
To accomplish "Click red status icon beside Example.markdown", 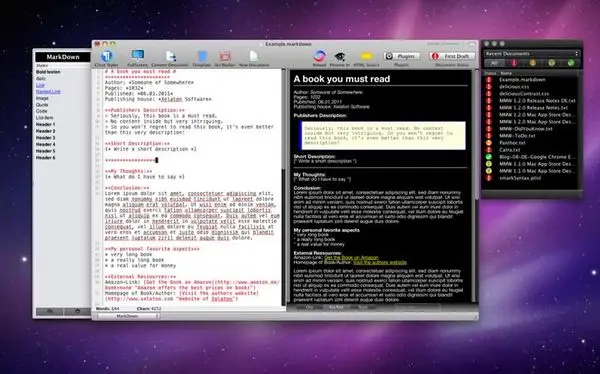I will [x=489, y=80].
